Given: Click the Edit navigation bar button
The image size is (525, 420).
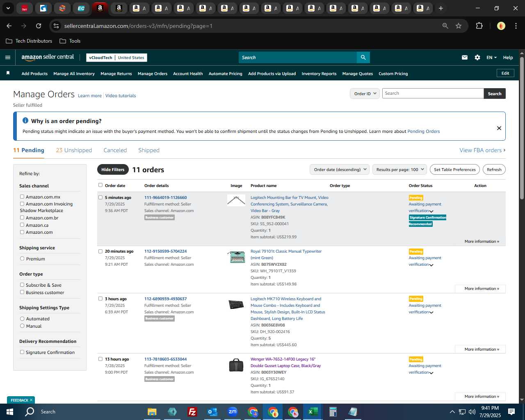Looking at the screenshot, I should (505, 73).
